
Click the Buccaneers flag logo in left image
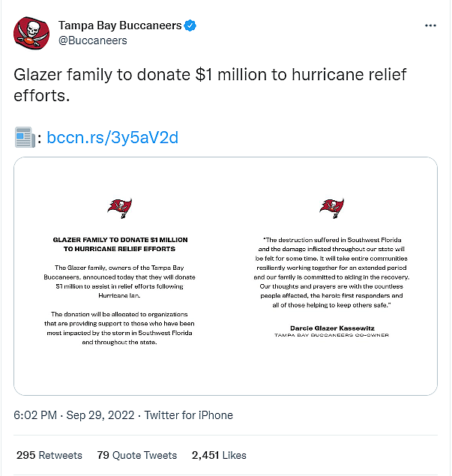pos(120,208)
